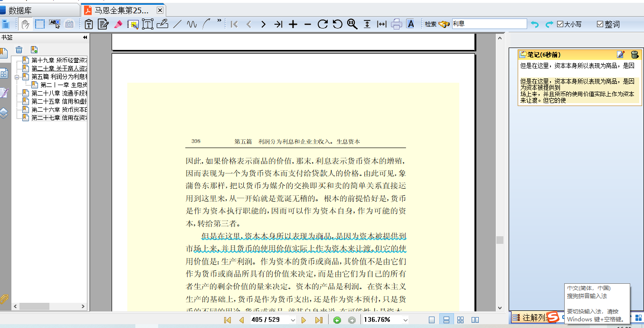Edit the note in annotation panel
Screen dimensions: 644x328
tap(621, 55)
